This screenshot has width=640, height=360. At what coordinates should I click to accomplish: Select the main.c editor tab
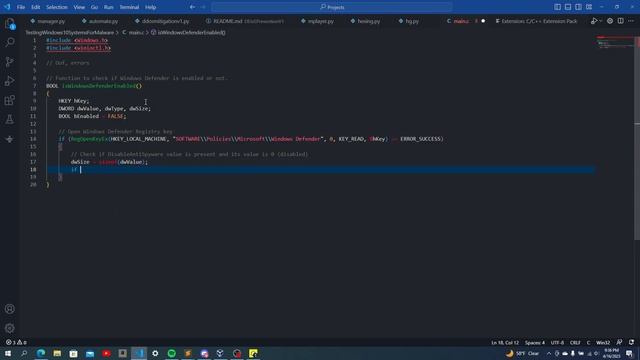[461, 21]
